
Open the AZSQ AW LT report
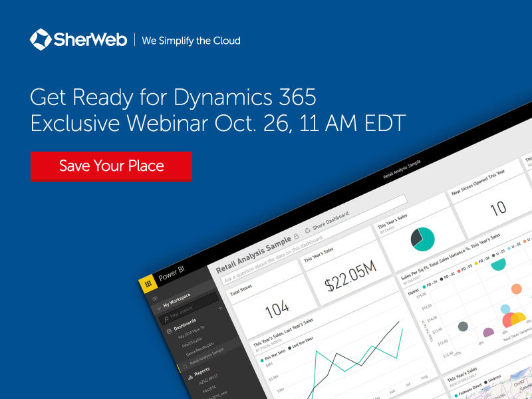click(x=209, y=378)
